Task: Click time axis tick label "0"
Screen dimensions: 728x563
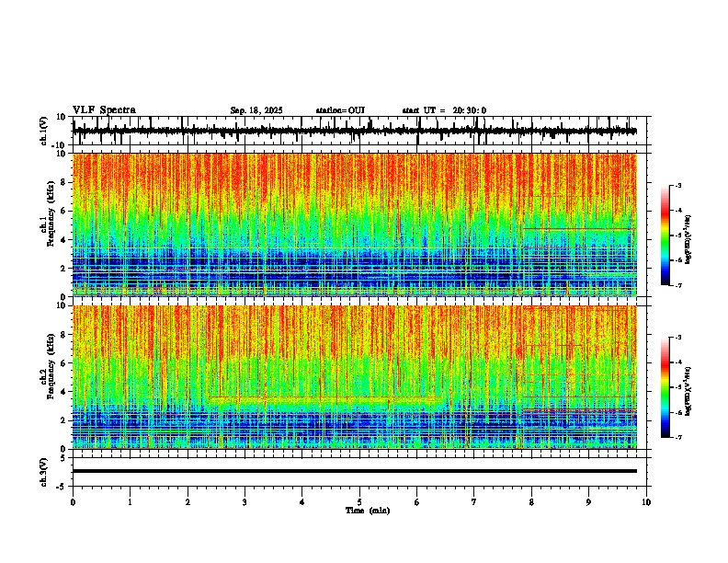Action: pos(73,502)
